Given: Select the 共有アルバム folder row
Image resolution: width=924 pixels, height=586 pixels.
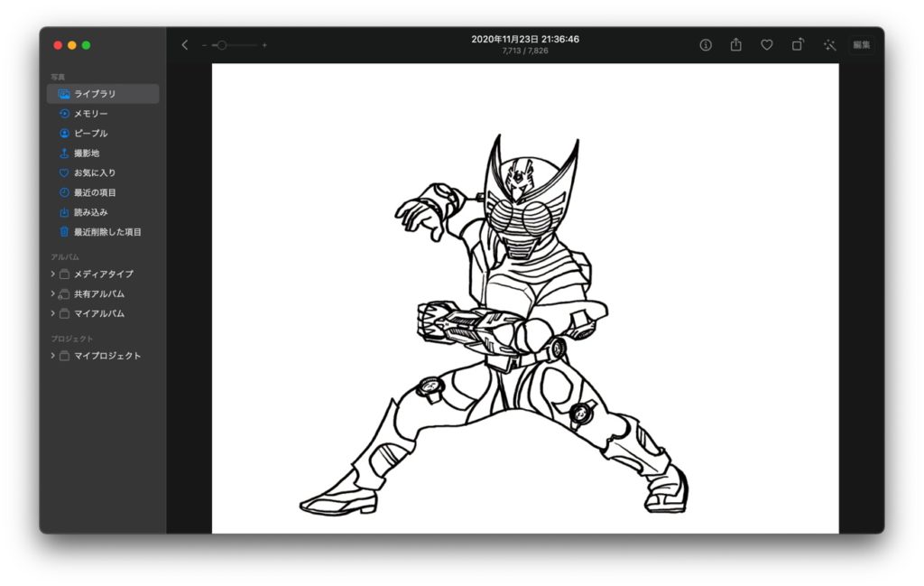Looking at the screenshot, I should (103, 293).
